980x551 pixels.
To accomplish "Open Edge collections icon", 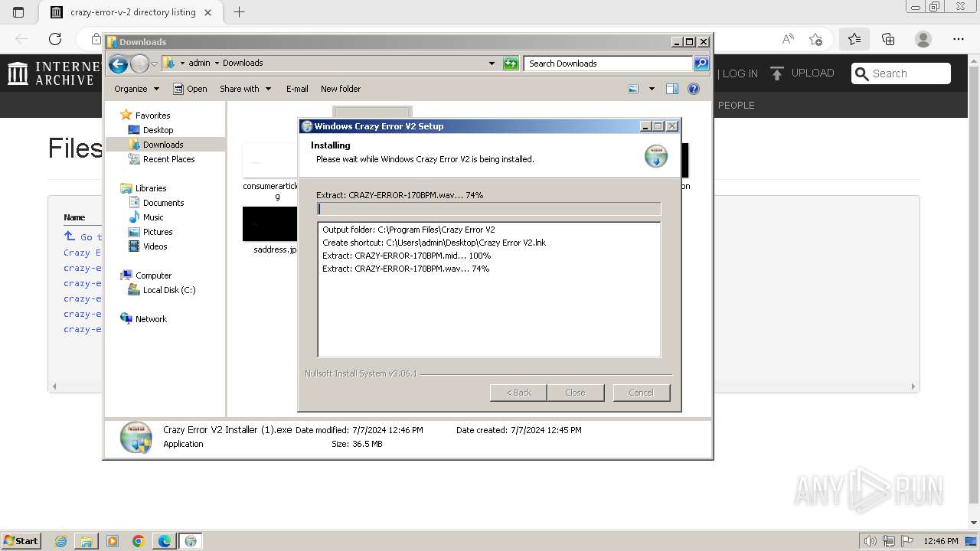I will pyautogui.click(x=888, y=39).
